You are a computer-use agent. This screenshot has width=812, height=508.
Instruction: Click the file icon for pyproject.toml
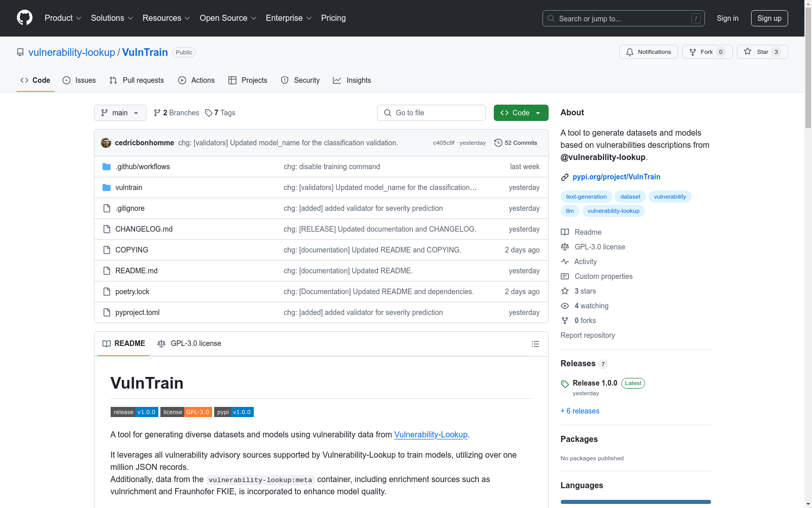click(107, 312)
